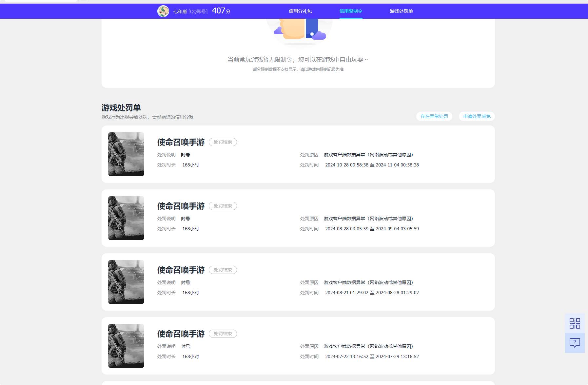Click the 存在异常处罚 button

click(434, 116)
